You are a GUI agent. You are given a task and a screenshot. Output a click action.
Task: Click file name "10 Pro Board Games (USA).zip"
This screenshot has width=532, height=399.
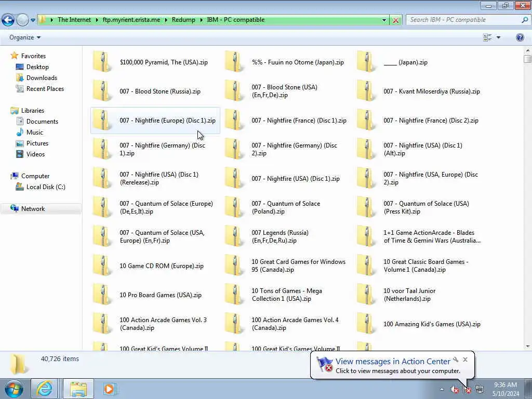(161, 295)
